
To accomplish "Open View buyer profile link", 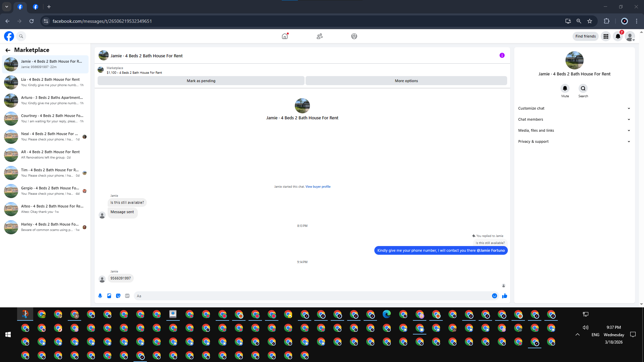I will [318, 187].
